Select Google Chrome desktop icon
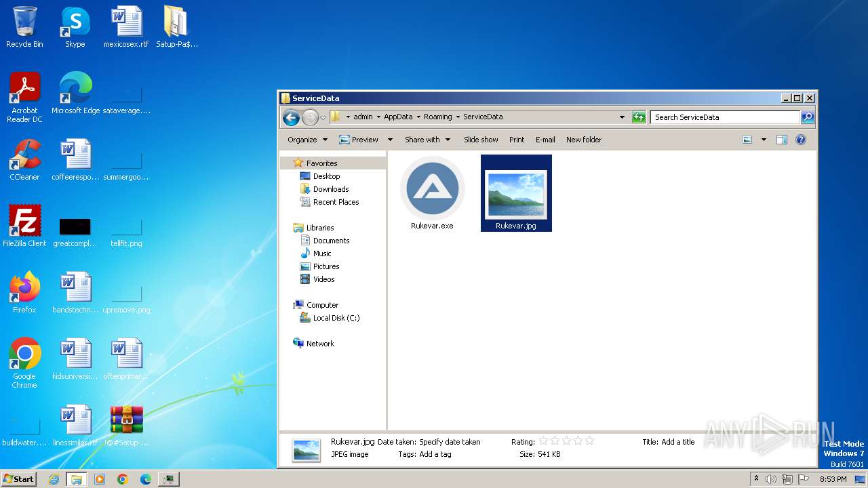Screen dimensions: 868x488 [x=24, y=363]
